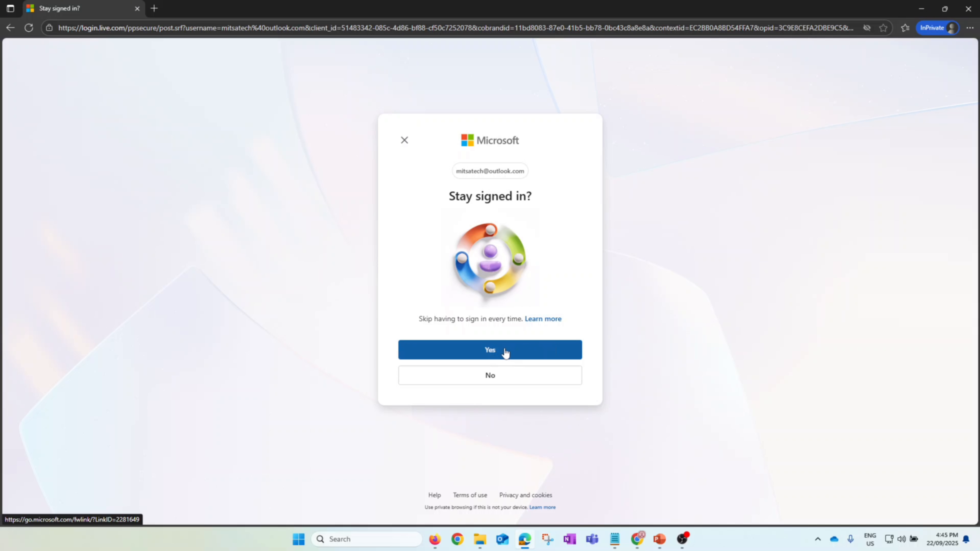Open the tab actions menu icon
This screenshot has width=980, height=551.
coord(10,8)
